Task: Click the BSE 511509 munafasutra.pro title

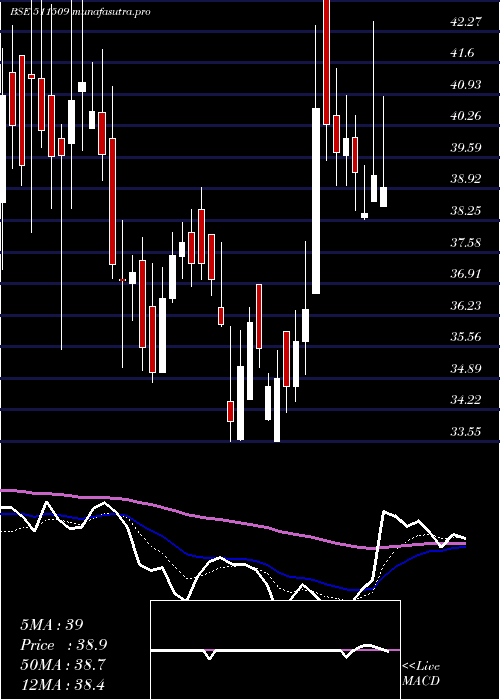Action: 80,12
